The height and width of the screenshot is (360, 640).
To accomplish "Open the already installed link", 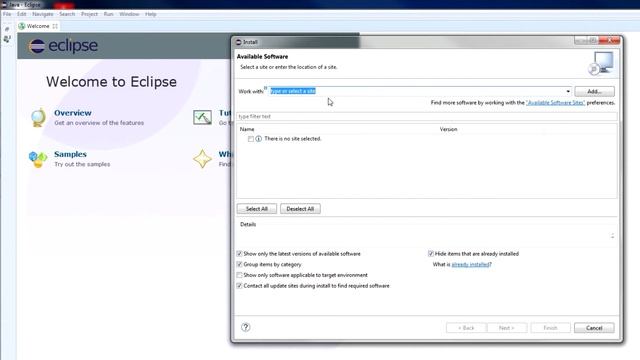I will (x=470, y=264).
